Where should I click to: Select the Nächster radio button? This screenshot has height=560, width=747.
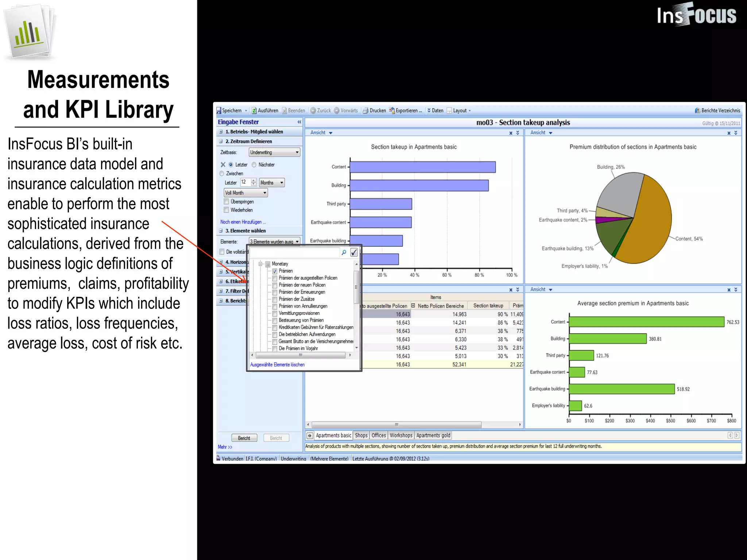click(x=254, y=165)
